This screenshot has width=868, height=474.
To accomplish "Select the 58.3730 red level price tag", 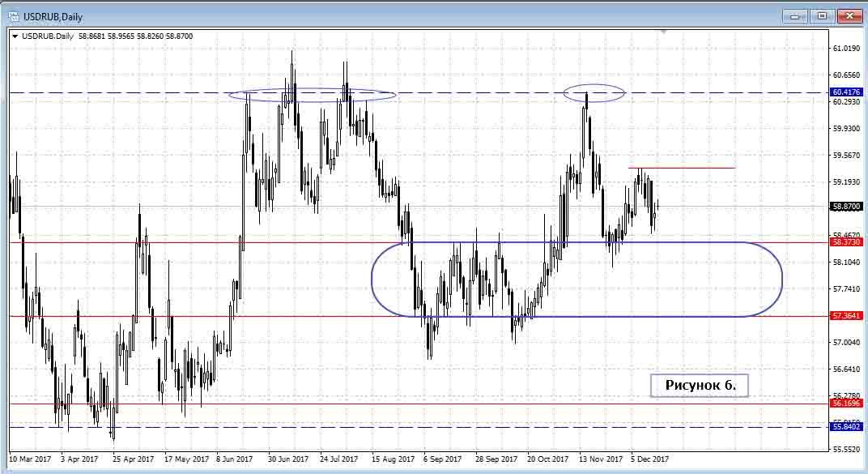I will pos(846,242).
